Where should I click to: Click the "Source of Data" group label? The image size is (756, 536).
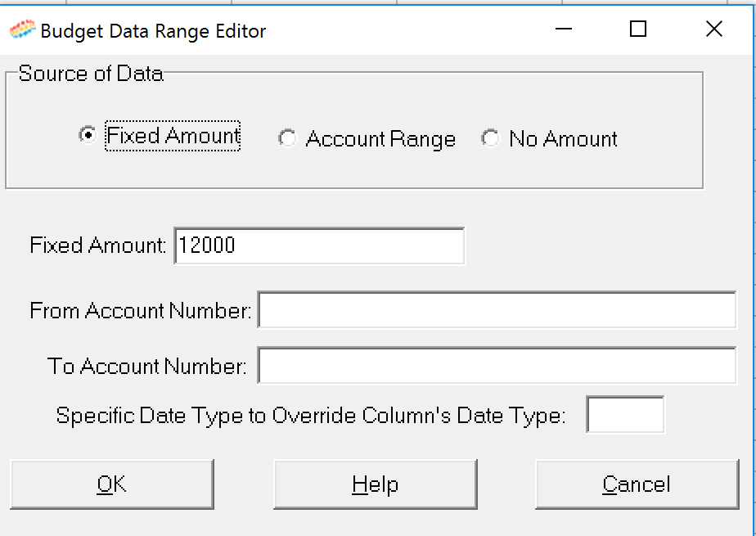coord(91,74)
